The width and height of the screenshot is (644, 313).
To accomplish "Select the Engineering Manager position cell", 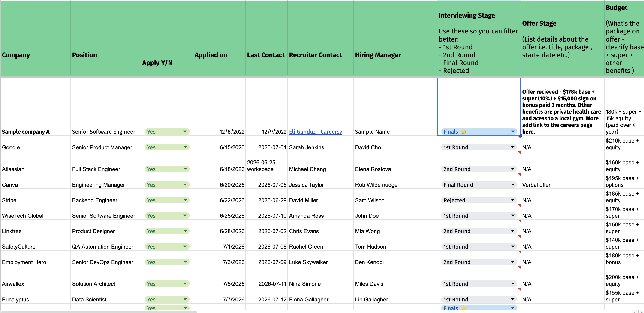I will 106,181.
